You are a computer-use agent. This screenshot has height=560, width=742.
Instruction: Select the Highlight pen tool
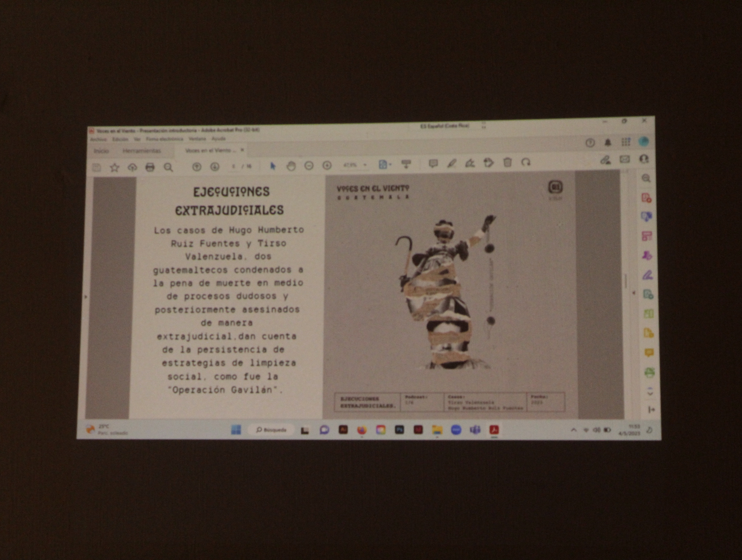(451, 164)
